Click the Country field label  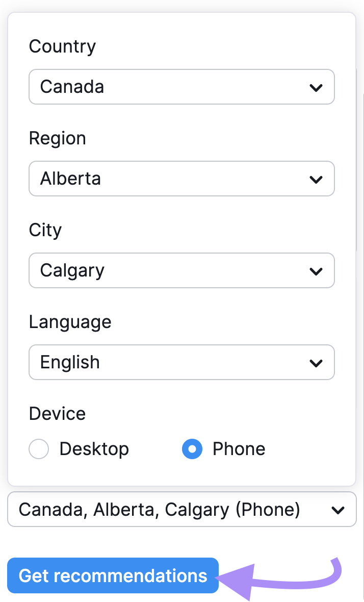tap(62, 46)
